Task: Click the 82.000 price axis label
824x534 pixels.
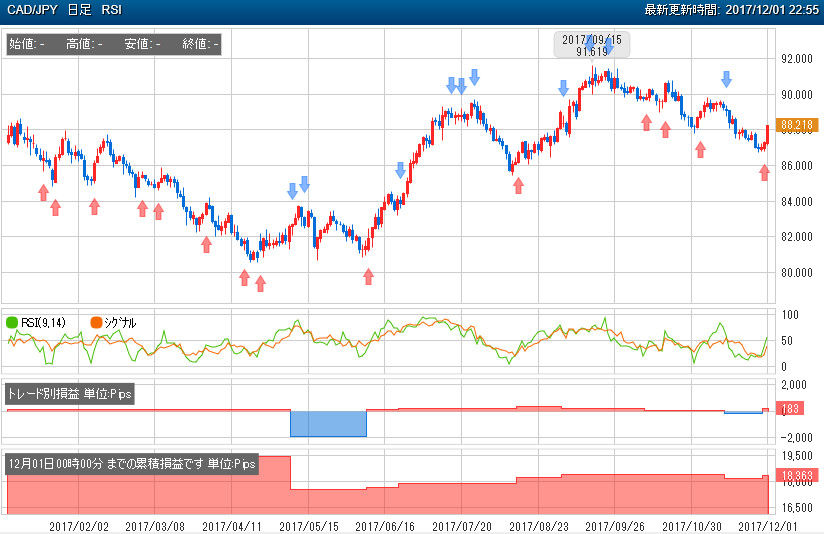Action: pyautogui.click(x=797, y=237)
